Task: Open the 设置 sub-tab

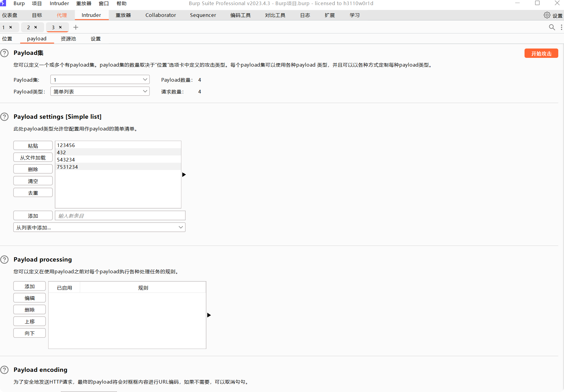Action: (96, 39)
